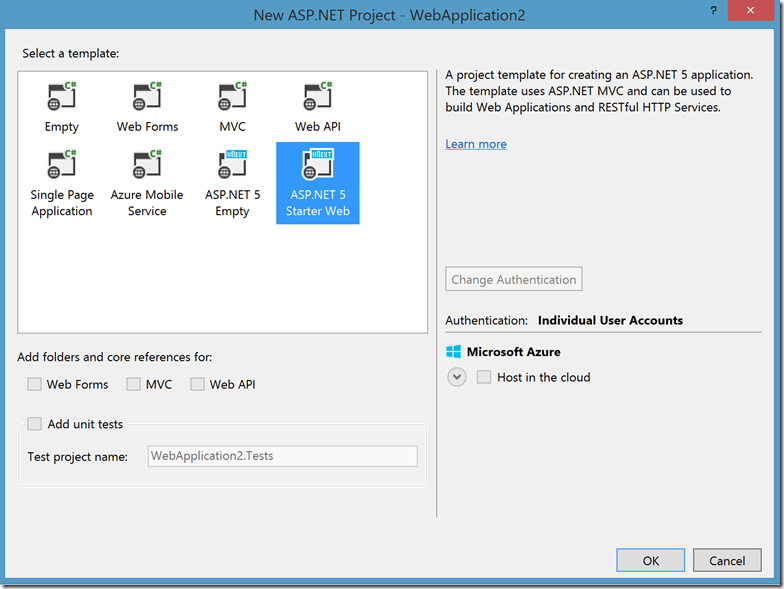Image resolution: width=784 pixels, height=589 pixels.
Task: Click the 'Select a template:' label
Action: pos(70,54)
